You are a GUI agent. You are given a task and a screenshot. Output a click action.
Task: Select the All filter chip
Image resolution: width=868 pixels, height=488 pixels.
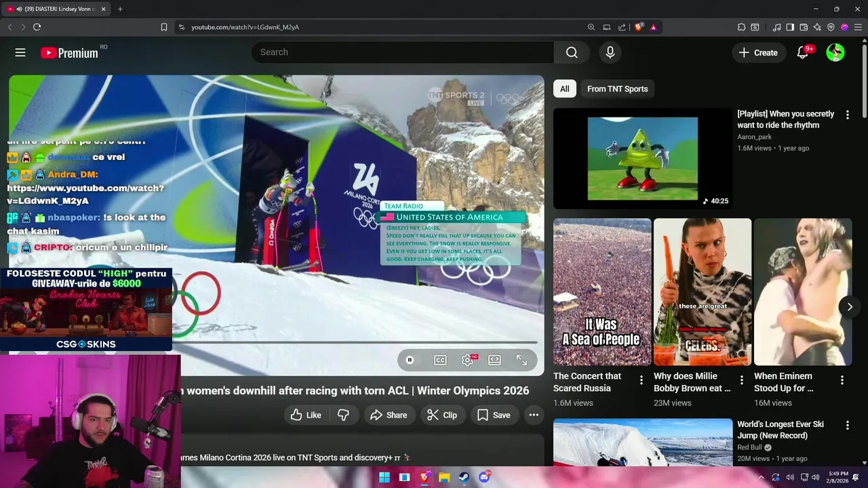564,89
